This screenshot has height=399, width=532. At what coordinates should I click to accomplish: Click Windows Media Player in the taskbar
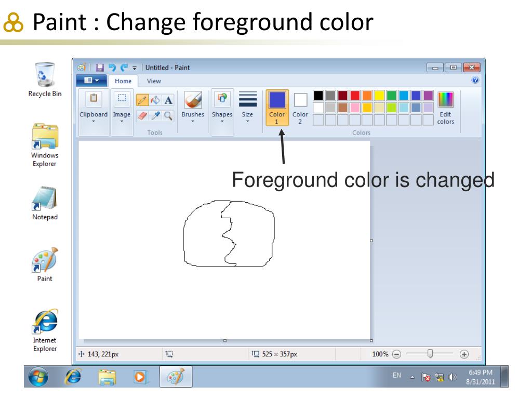[140, 377]
